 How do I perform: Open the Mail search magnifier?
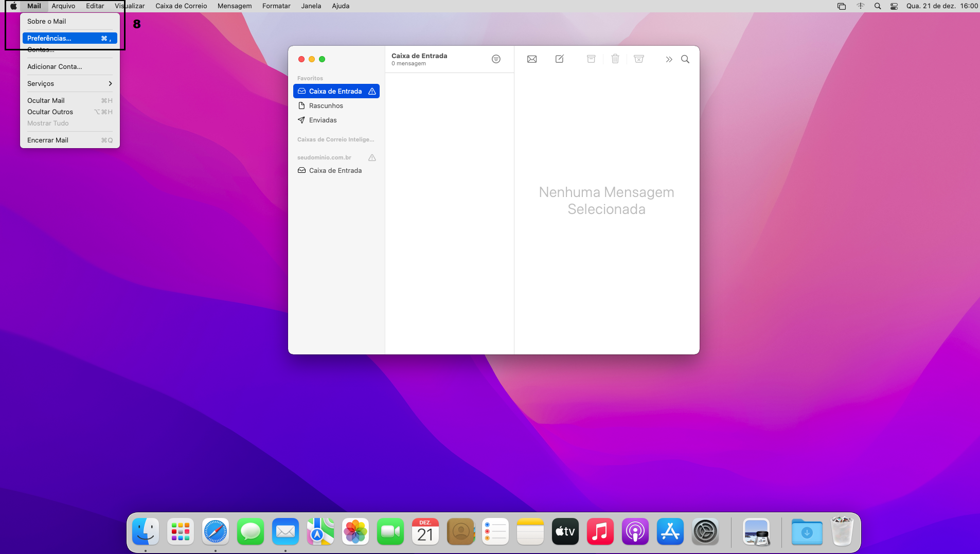click(685, 59)
